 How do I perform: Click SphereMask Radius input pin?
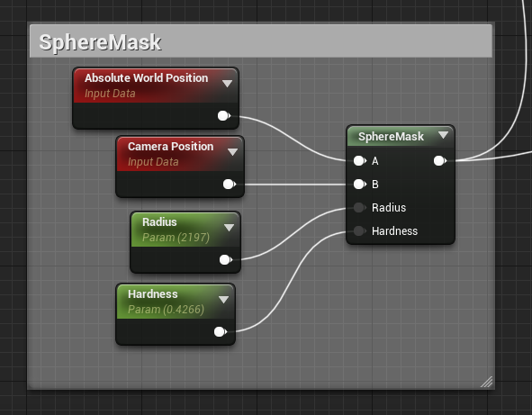click(x=360, y=207)
